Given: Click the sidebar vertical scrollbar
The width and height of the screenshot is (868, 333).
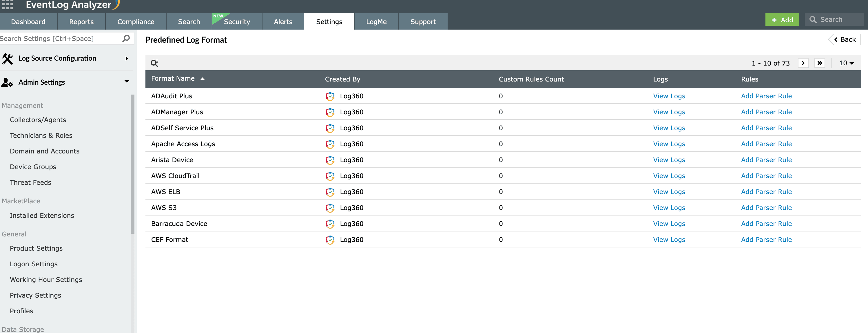Looking at the screenshot, I should pyautogui.click(x=133, y=164).
